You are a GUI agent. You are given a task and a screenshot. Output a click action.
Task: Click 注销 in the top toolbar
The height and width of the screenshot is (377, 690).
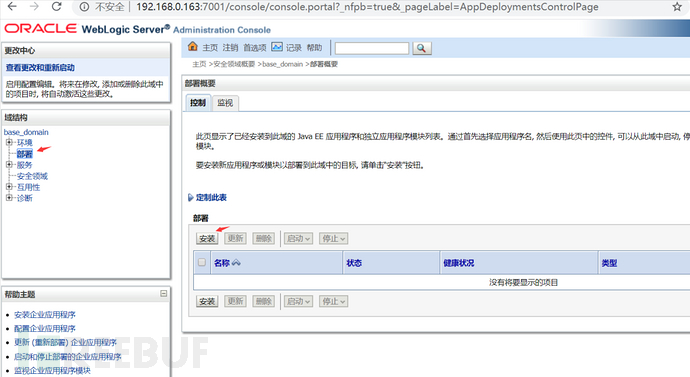tap(230, 48)
